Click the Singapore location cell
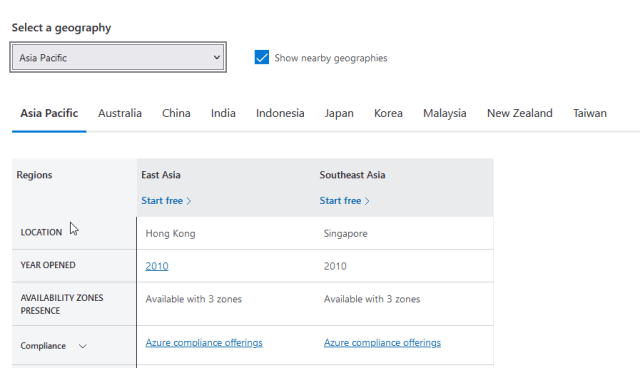The width and height of the screenshot is (640, 368). coord(345,233)
